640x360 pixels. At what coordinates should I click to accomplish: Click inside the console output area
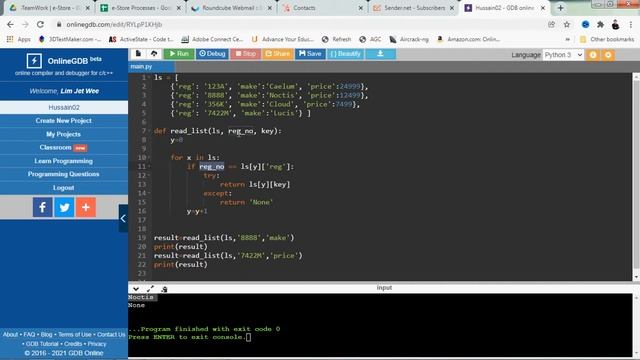click(380, 325)
